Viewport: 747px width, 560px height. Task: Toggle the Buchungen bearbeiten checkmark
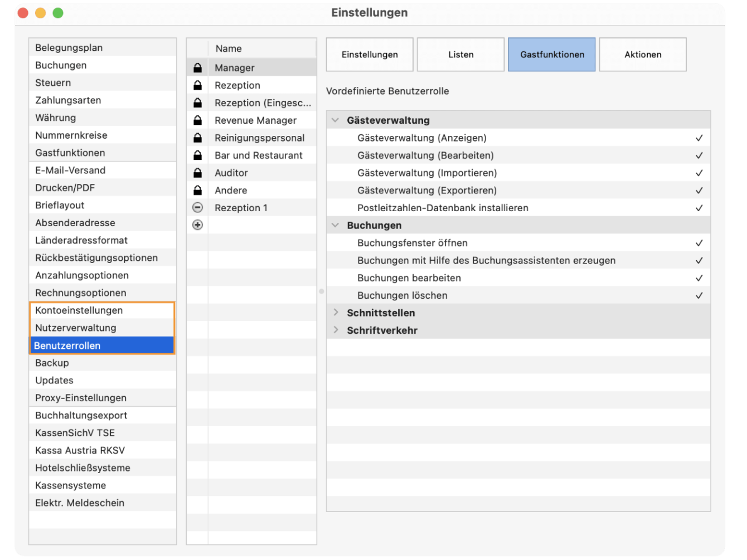tap(699, 278)
